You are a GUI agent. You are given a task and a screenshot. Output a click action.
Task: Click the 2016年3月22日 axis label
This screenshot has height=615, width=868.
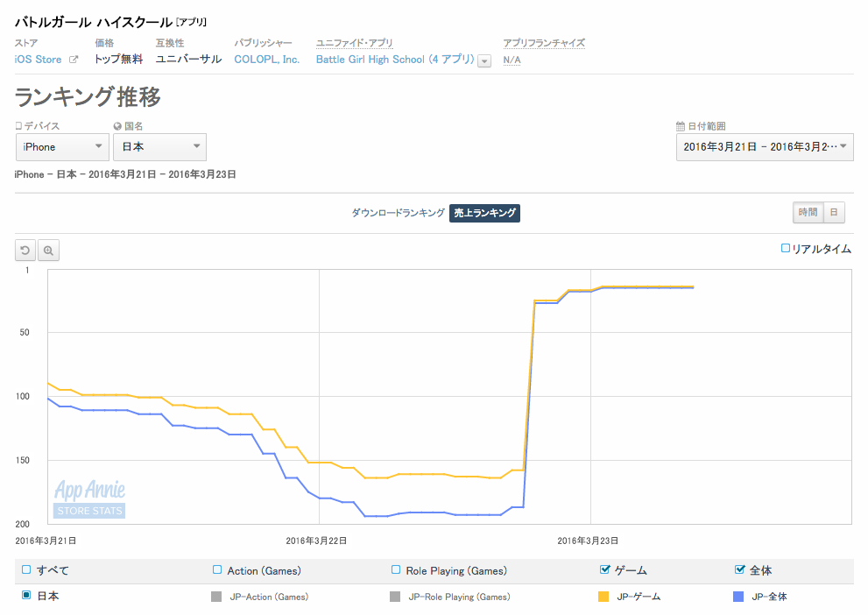coord(316,541)
